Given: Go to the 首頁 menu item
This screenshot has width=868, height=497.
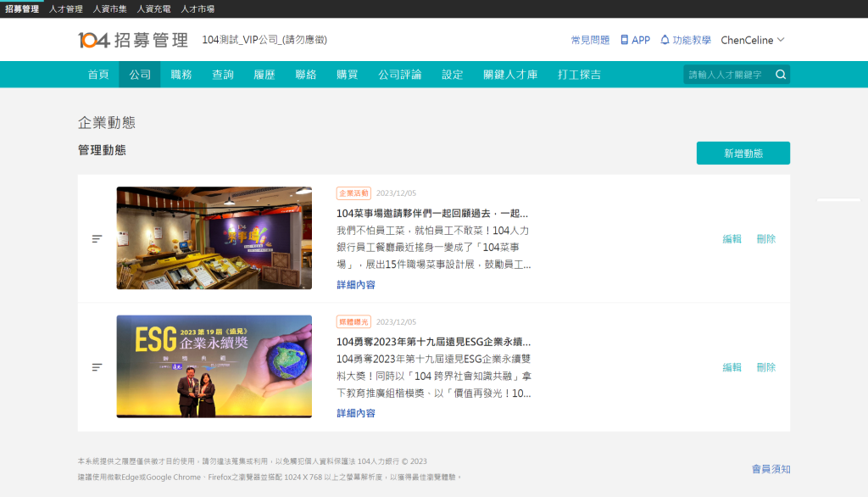Looking at the screenshot, I should [98, 75].
